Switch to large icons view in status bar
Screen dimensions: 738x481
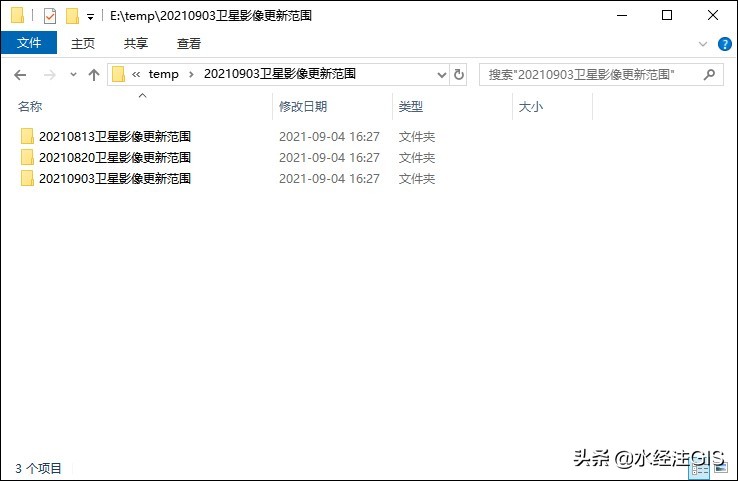pos(721,467)
